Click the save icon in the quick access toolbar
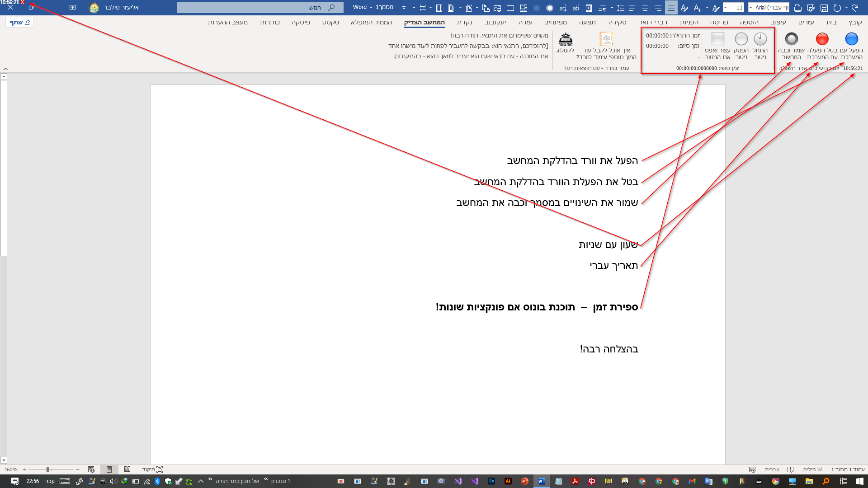Image resolution: width=868 pixels, height=488 pixels. click(x=824, y=8)
